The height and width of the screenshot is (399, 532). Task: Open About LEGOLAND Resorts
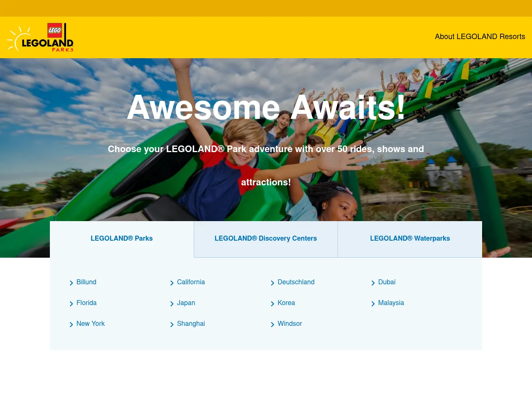pos(480,37)
